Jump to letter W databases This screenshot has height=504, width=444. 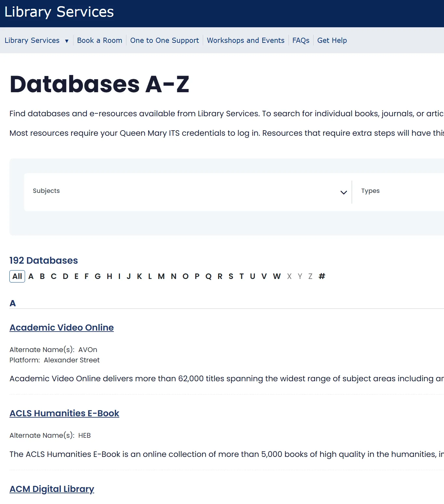(x=277, y=276)
